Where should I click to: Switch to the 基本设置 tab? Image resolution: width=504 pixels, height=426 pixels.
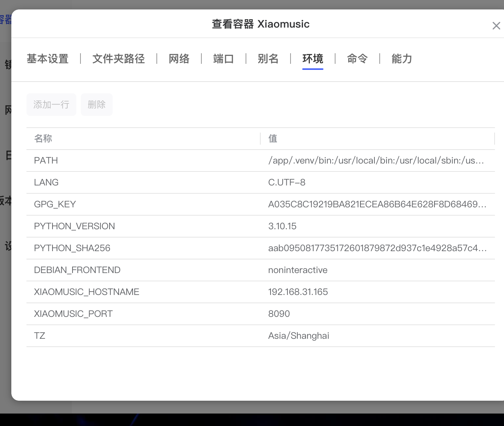tap(48, 59)
